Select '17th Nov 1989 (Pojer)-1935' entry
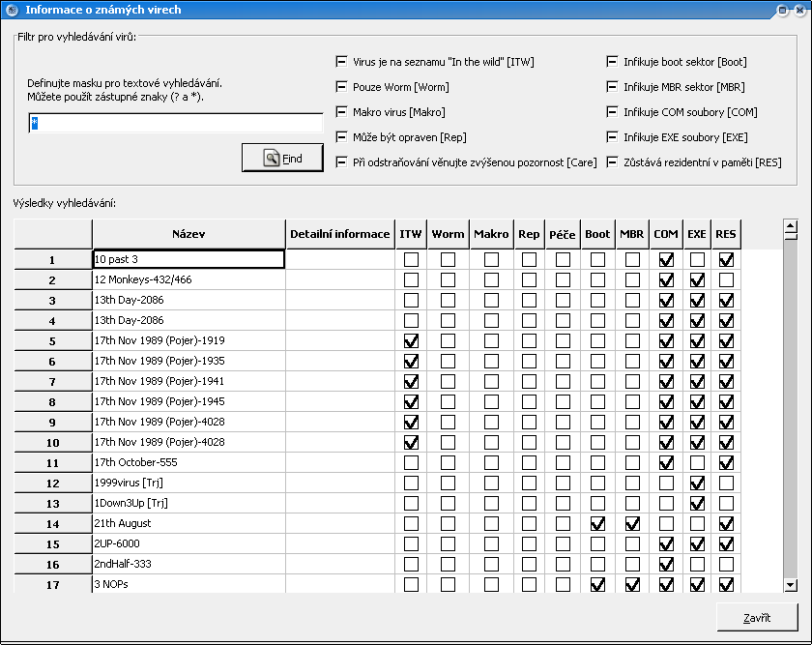 (x=188, y=361)
